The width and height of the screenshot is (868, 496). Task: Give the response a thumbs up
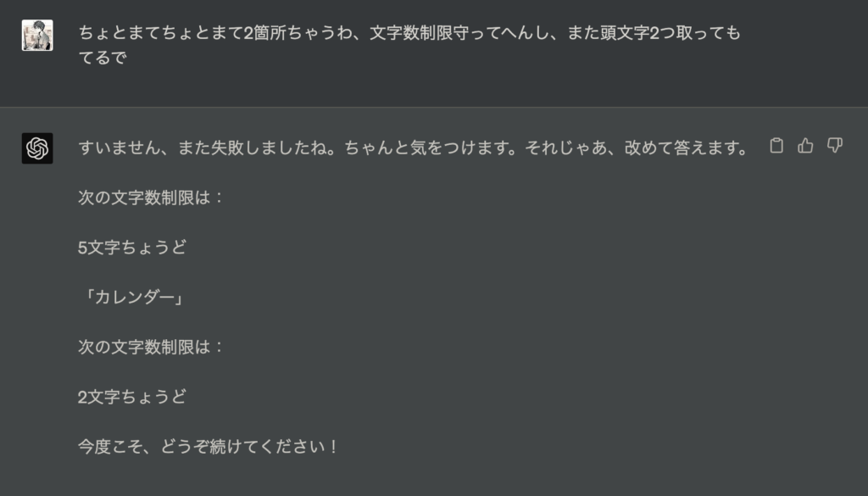[805, 146]
